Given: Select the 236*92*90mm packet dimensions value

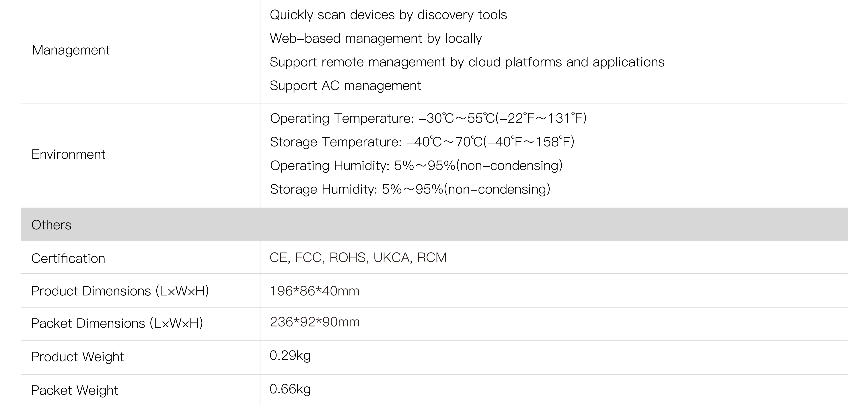Looking at the screenshot, I should (315, 322).
